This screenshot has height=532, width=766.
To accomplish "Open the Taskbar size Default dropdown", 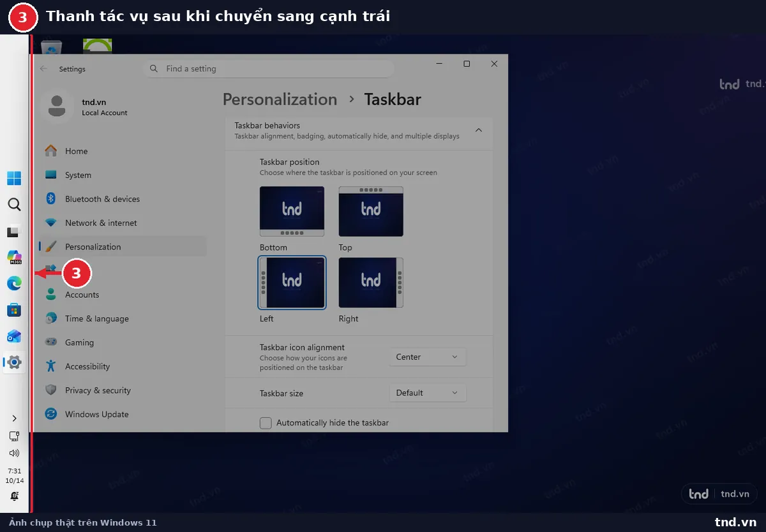I will tap(428, 393).
